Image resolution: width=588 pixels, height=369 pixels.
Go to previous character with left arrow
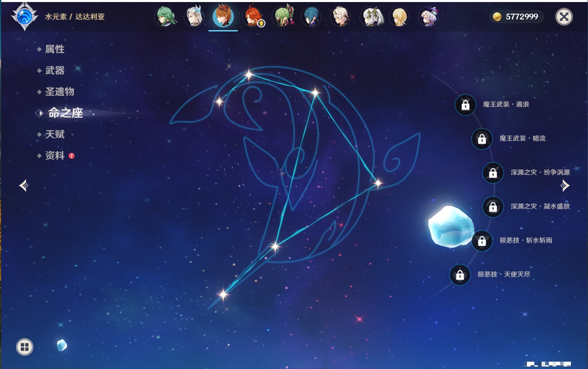[x=24, y=186]
